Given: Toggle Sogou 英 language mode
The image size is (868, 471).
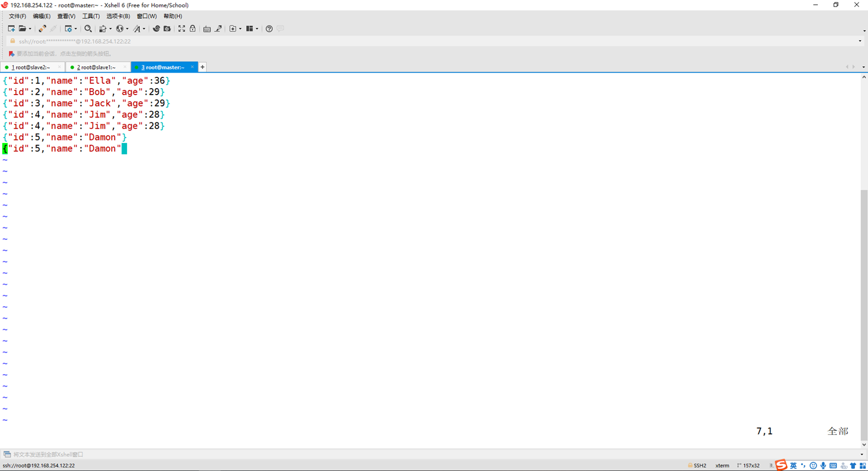Looking at the screenshot, I should pos(793,466).
